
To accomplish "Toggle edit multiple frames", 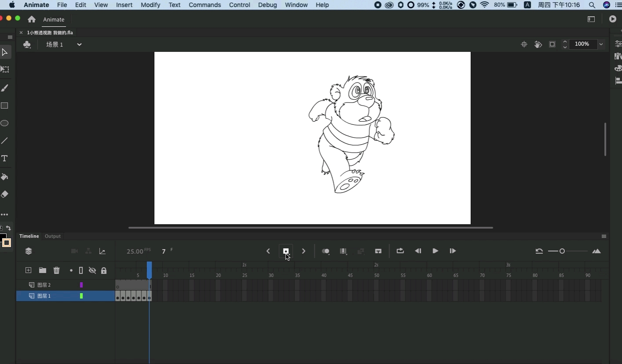I will 343,251.
